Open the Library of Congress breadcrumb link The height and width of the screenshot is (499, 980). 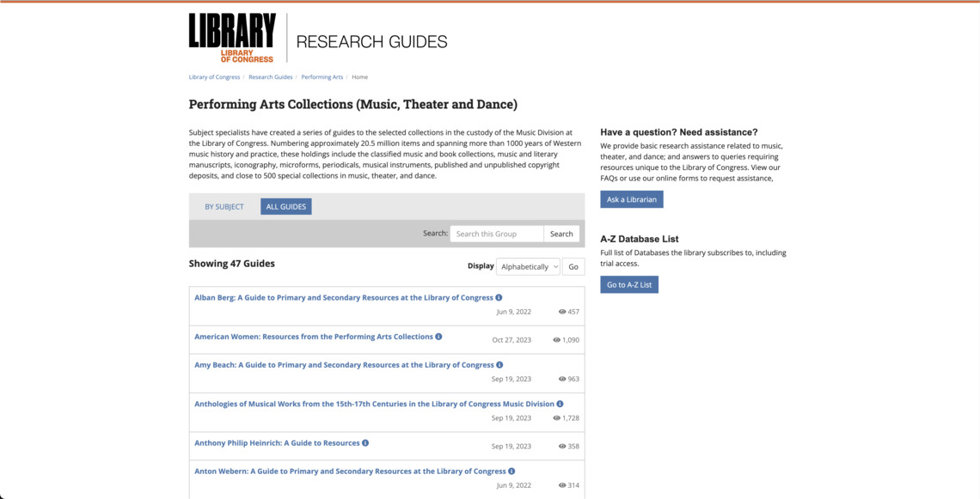point(214,77)
